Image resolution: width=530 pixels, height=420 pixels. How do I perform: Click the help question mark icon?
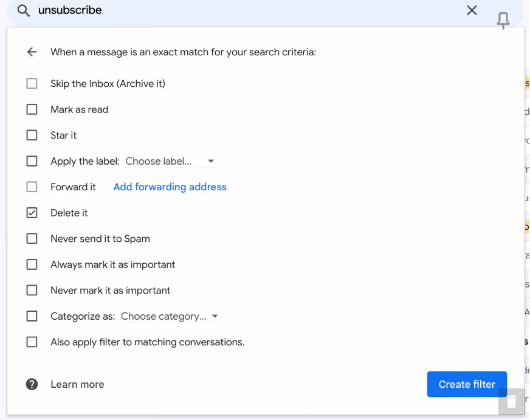pos(31,384)
